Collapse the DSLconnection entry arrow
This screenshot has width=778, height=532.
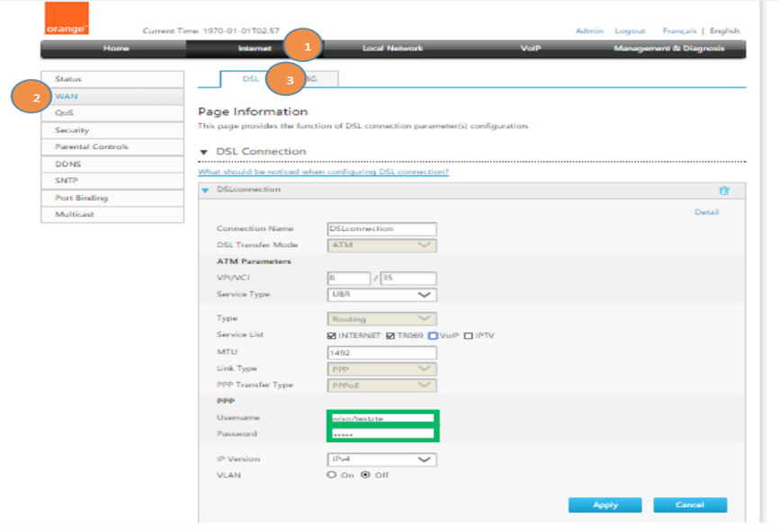(x=205, y=191)
